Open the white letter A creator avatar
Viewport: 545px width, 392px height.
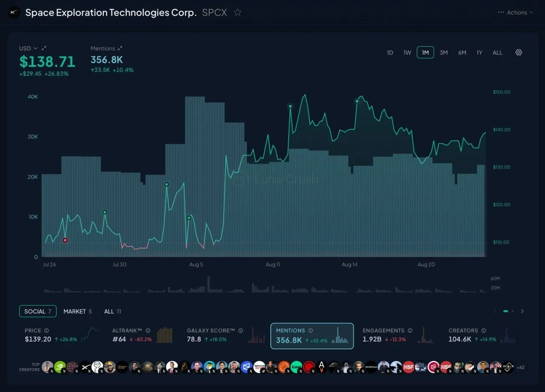point(321,367)
